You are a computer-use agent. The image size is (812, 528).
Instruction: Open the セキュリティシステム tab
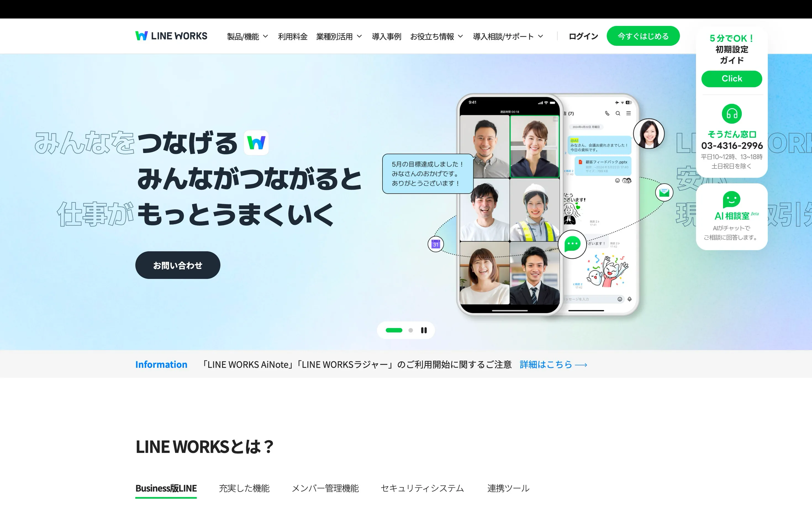click(x=422, y=489)
